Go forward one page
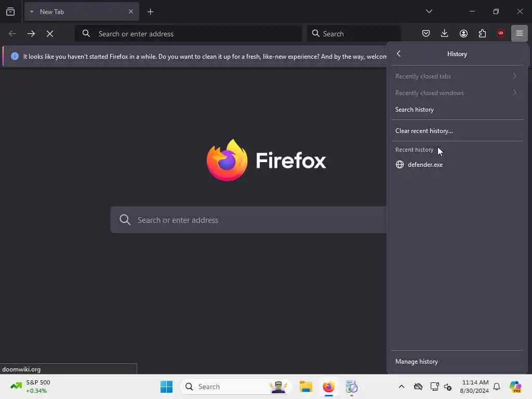532x399 pixels. pyautogui.click(x=31, y=34)
